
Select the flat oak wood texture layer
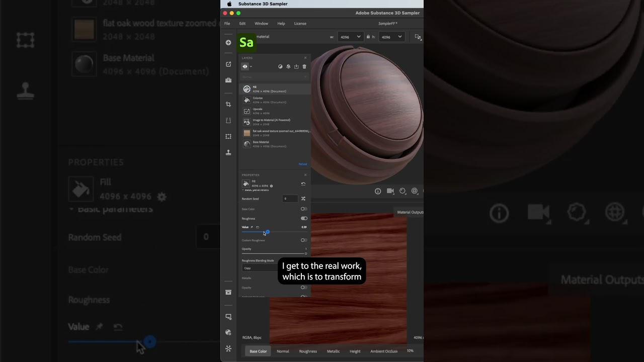pos(275,133)
